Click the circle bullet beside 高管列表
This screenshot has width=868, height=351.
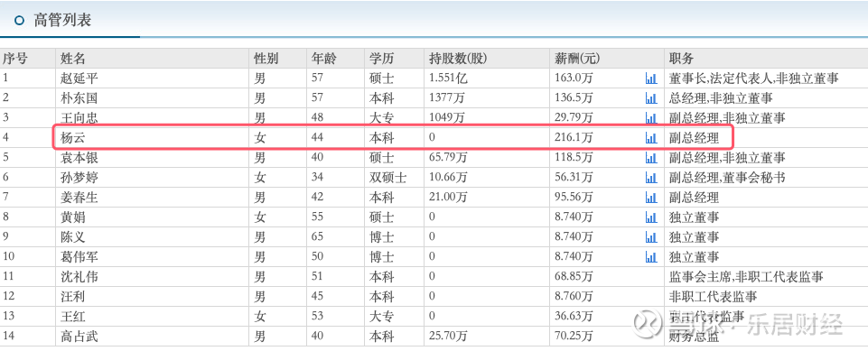(20, 21)
